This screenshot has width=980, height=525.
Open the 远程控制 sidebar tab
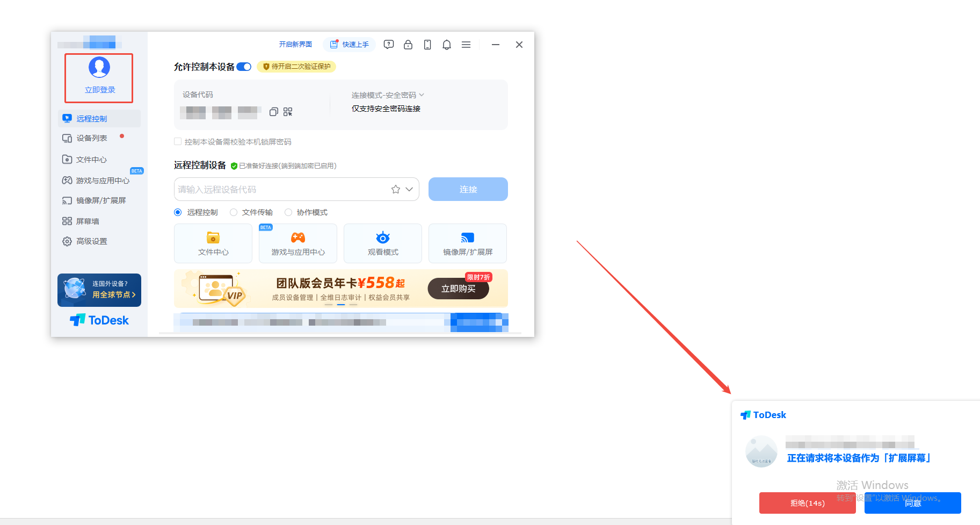(99, 119)
